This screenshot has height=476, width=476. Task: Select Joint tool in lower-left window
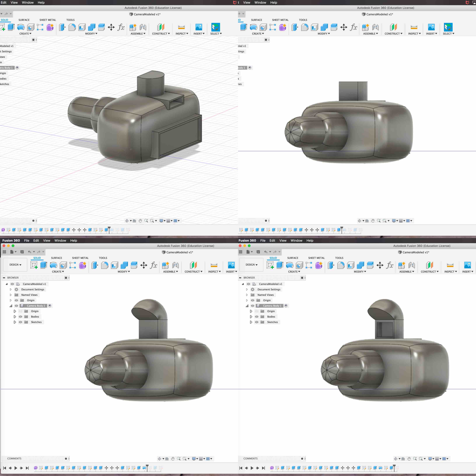click(x=175, y=265)
